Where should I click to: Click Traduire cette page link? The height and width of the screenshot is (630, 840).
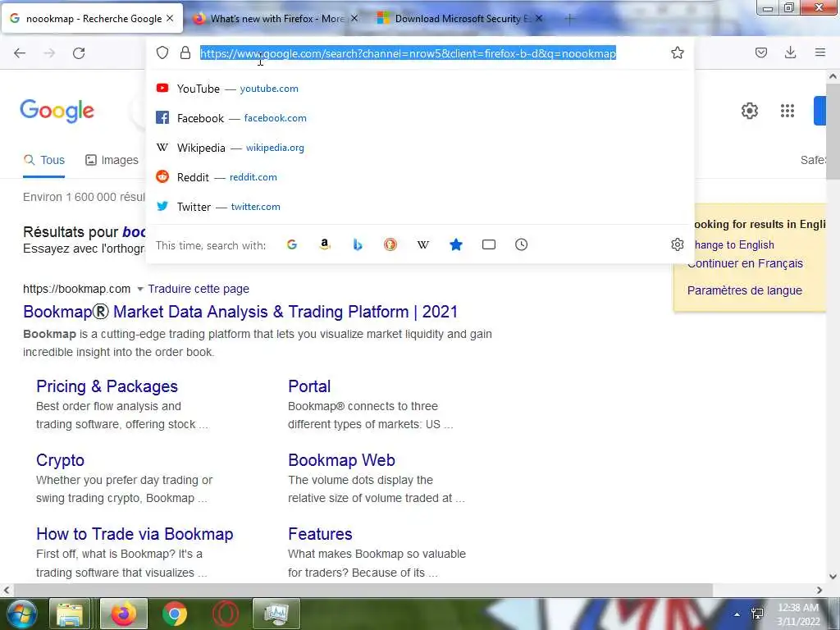199,289
